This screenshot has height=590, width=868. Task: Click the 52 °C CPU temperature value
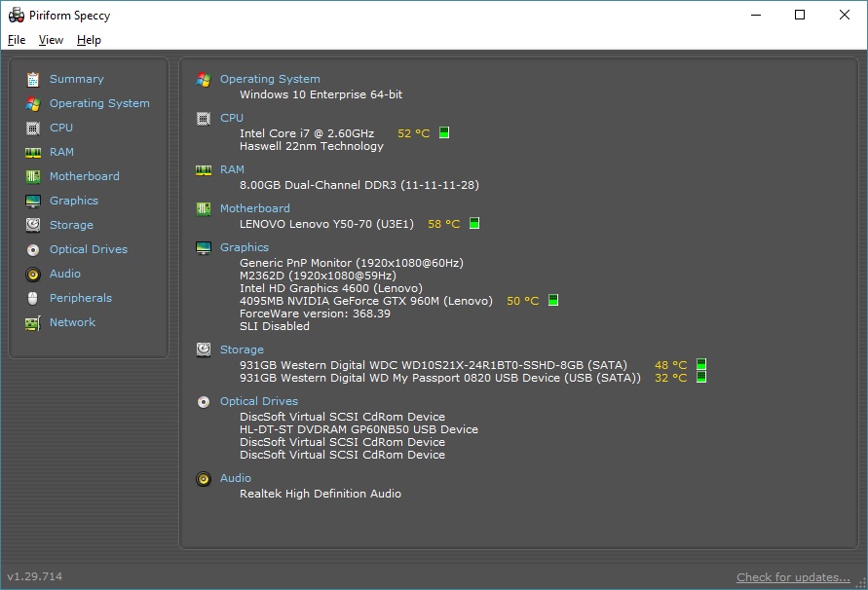click(x=413, y=133)
